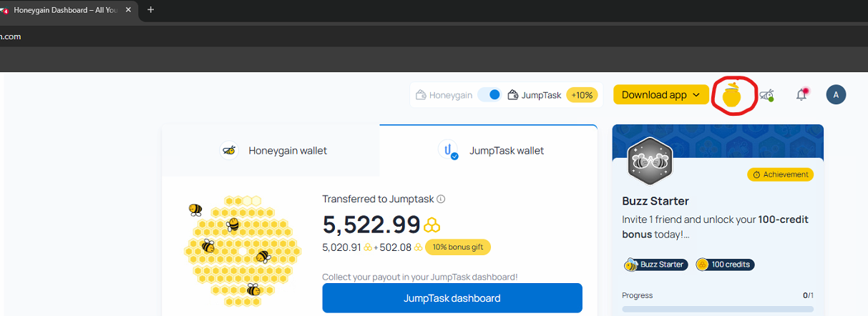Screen dimensions: 868x316
Task: Click the Collect your payout message
Action: (420, 277)
